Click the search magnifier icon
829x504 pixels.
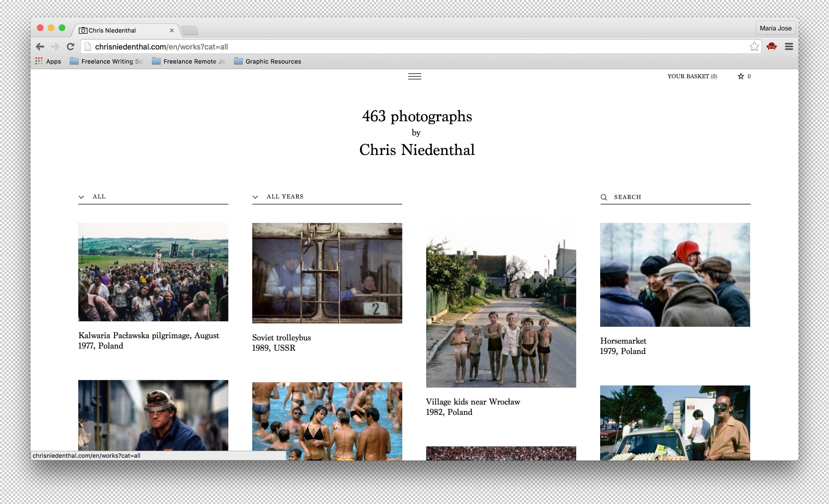pos(604,197)
